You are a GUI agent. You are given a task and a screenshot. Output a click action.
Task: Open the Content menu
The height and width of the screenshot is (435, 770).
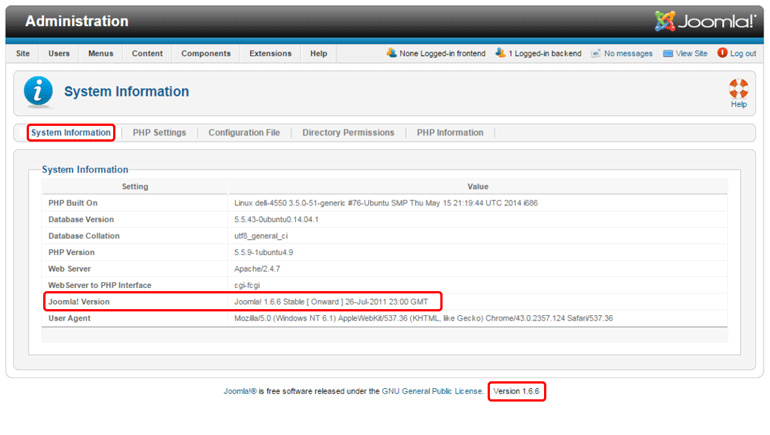tap(147, 53)
